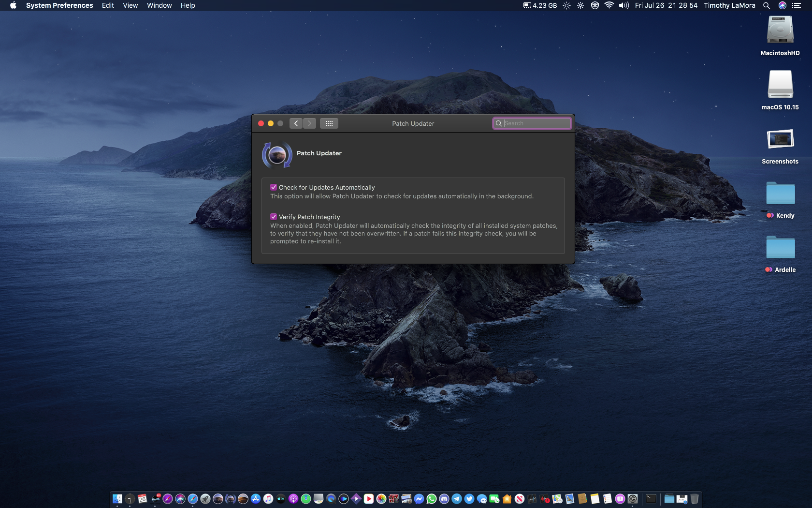The height and width of the screenshot is (508, 812).
Task: Open Apple TV app in the Dock
Action: point(281,499)
